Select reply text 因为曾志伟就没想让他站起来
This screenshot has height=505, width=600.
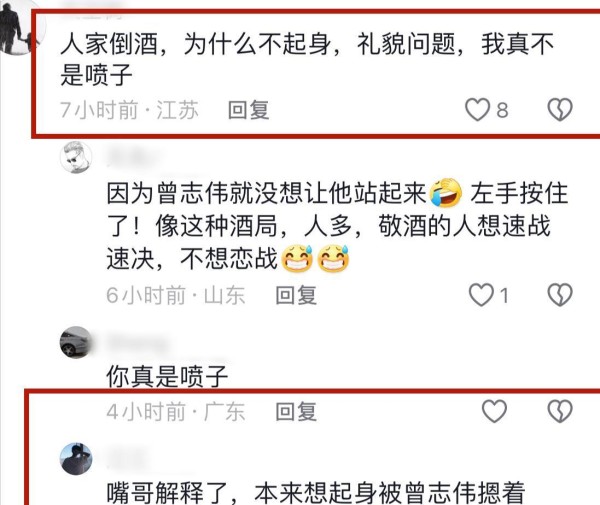267,193
